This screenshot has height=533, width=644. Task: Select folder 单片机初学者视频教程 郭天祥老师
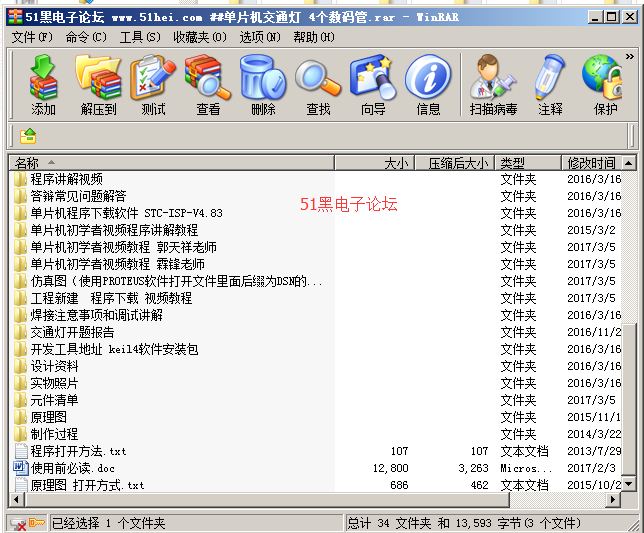click(124, 247)
